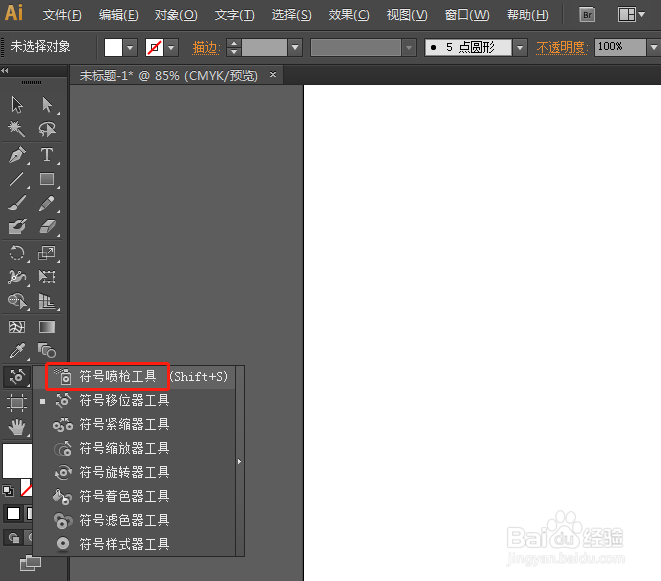This screenshot has height=581, width=661.
Task: Open the 效果(C) menu
Action: [349, 15]
